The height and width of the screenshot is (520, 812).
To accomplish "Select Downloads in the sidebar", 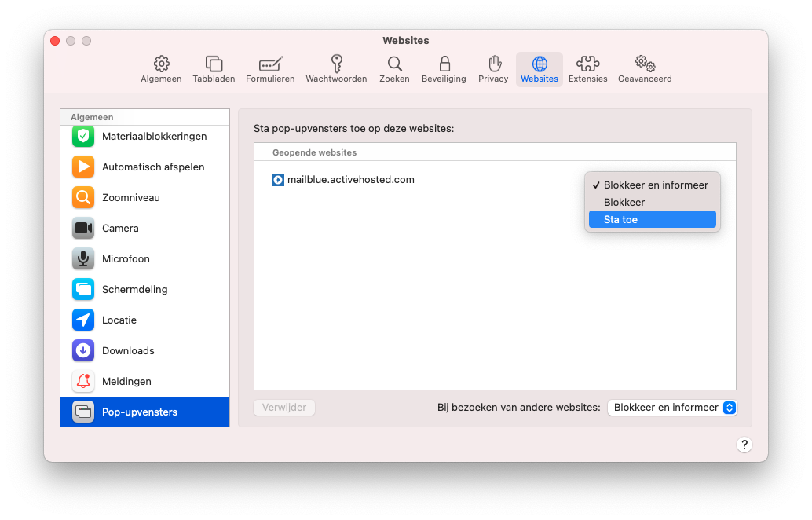I will [x=145, y=350].
